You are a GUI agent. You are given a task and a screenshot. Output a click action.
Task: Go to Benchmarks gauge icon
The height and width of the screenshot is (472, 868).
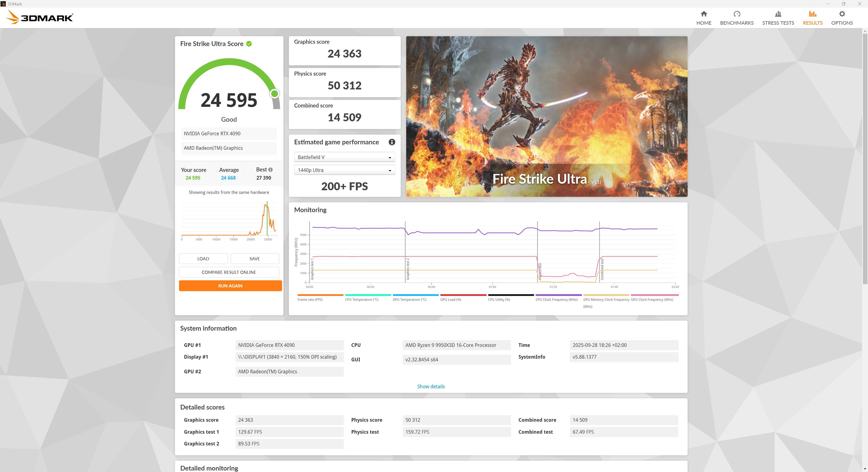(x=737, y=14)
